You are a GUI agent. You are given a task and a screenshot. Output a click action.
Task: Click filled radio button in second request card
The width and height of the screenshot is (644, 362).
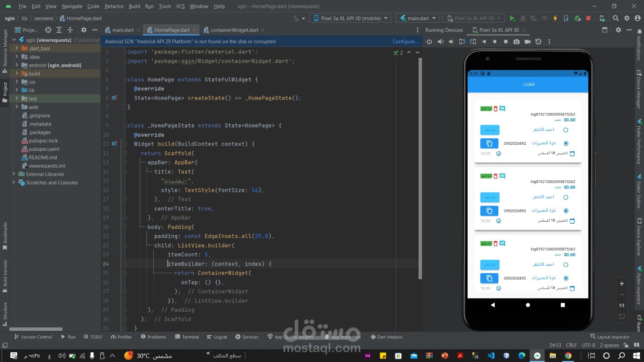click(x=566, y=211)
